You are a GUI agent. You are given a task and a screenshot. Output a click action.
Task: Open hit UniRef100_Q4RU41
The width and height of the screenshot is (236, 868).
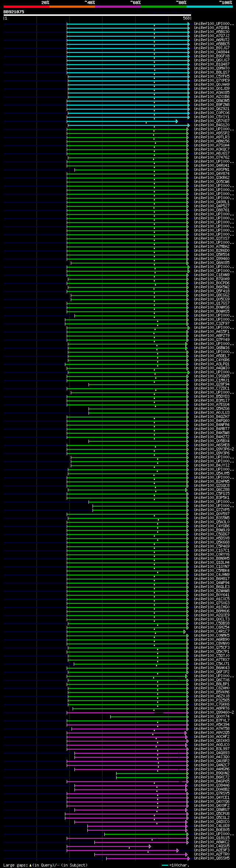(x=212, y=165)
